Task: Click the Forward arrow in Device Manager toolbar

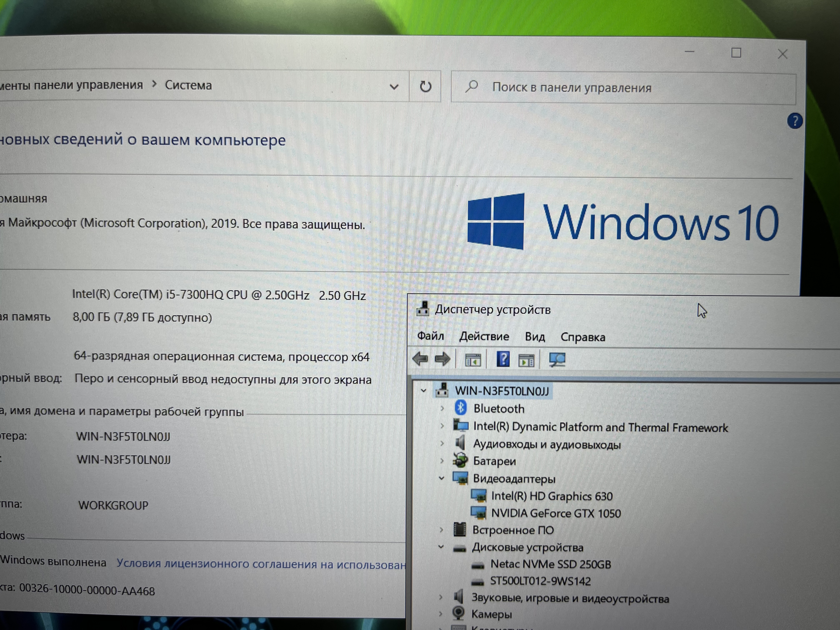Action: (x=442, y=359)
